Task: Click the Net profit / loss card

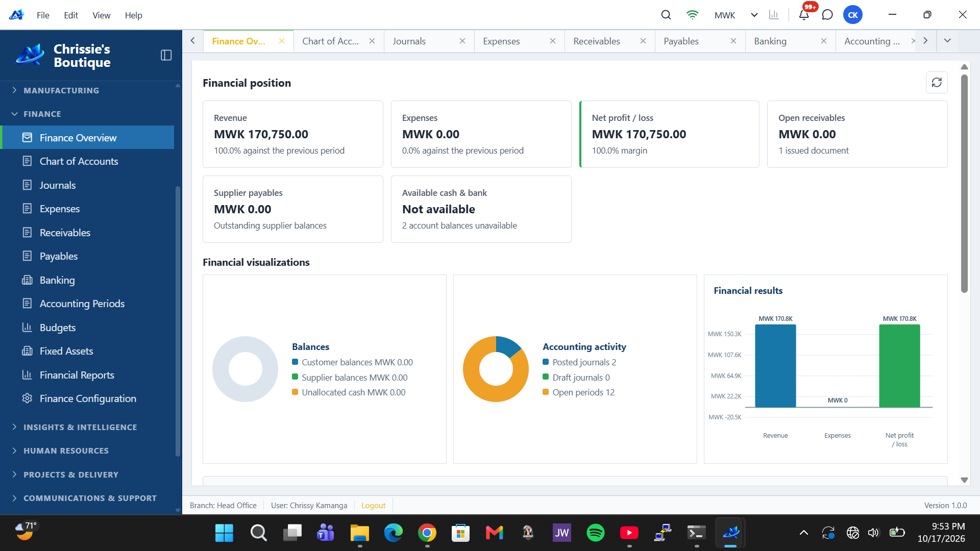Action: coord(669,134)
